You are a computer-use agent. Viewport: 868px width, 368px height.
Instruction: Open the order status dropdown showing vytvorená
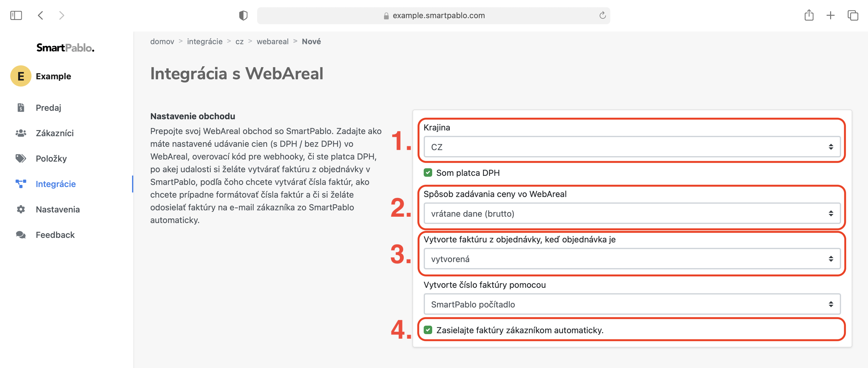[632, 259]
